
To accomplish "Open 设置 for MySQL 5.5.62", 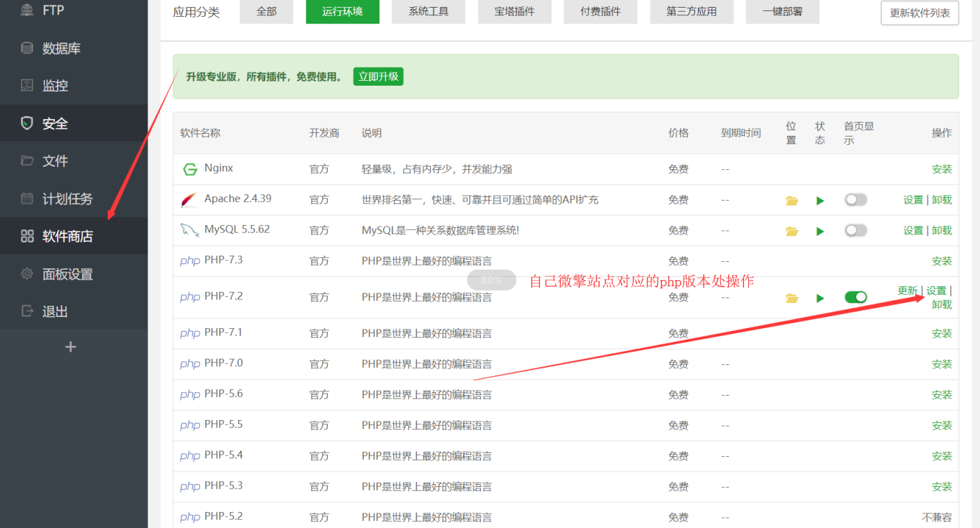I will pyautogui.click(x=913, y=231).
